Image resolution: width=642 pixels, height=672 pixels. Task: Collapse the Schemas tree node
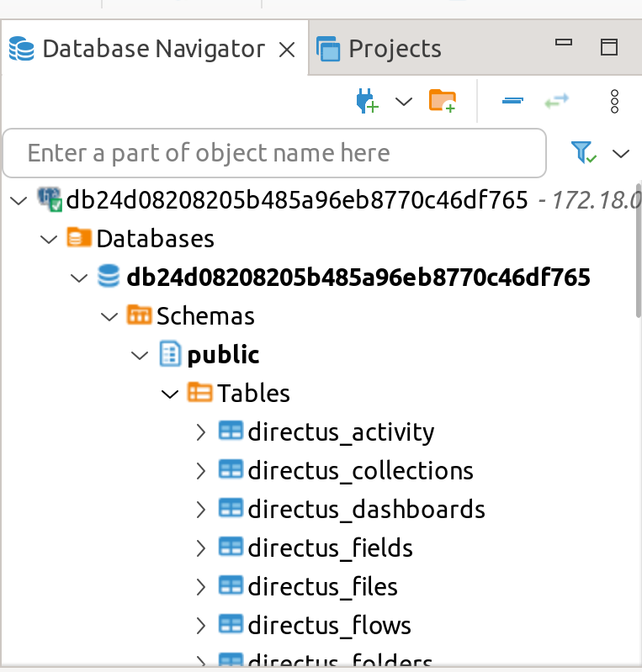(x=109, y=316)
